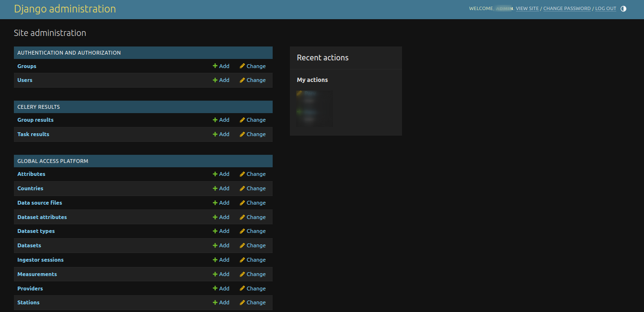Click the pencil icon beside Providers
644x312 pixels.
tap(243, 288)
